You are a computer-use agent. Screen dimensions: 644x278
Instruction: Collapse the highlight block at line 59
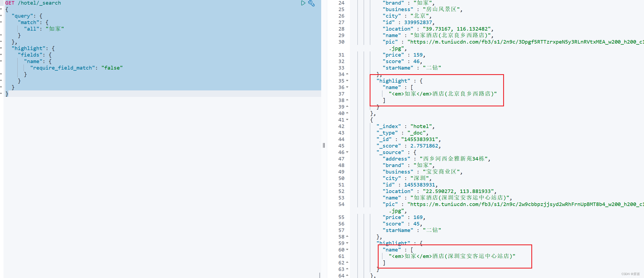(347, 243)
